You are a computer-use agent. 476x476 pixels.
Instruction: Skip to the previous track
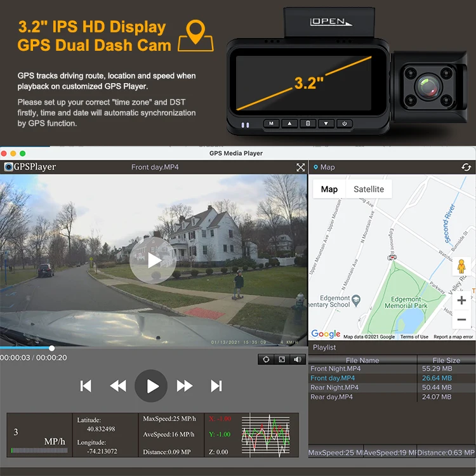click(x=86, y=386)
